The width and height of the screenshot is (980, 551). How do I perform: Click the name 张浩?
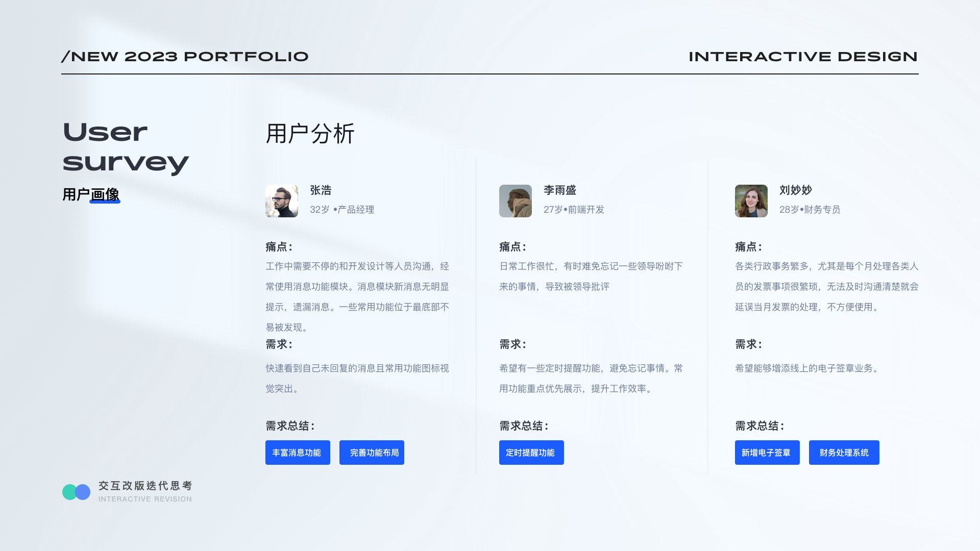click(x=321, y=190)
